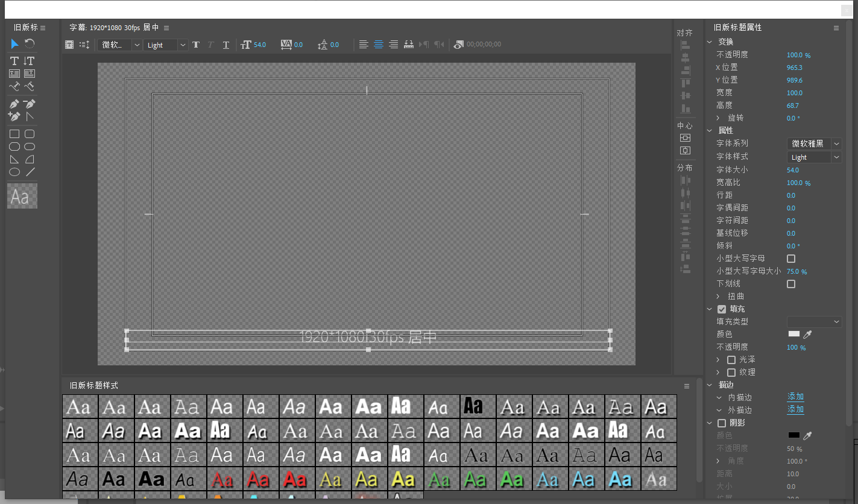Enable the 光泽 sheen checkbox
This screenshot has width=858, height=504.
click(x=731, y=360)
